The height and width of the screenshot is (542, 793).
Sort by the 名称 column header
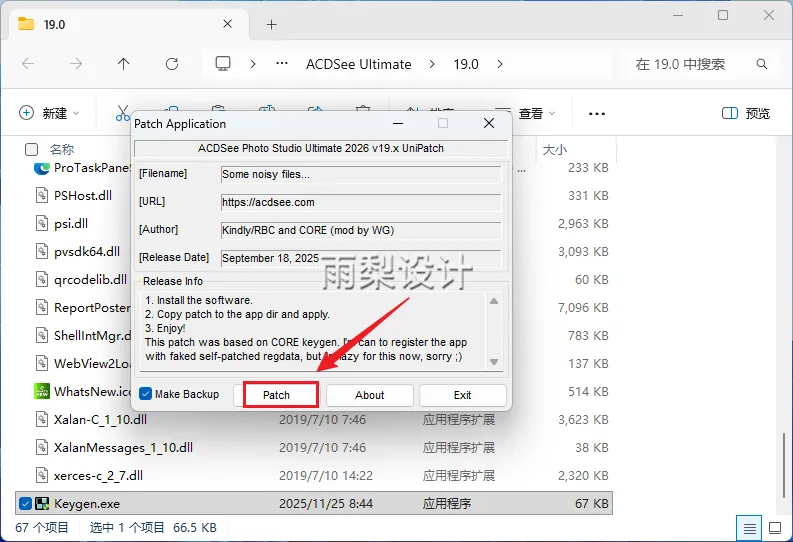pyautogui.click(x=62, y=149)
